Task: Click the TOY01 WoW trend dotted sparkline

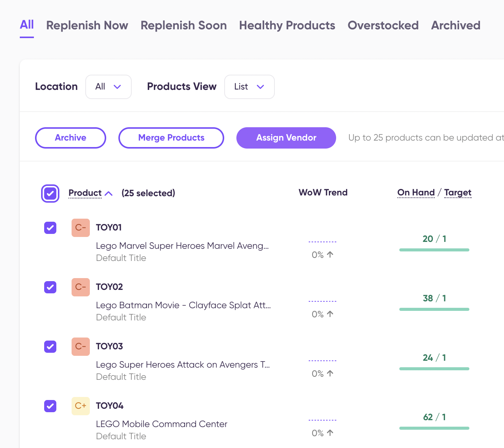Action: (322, 242)
